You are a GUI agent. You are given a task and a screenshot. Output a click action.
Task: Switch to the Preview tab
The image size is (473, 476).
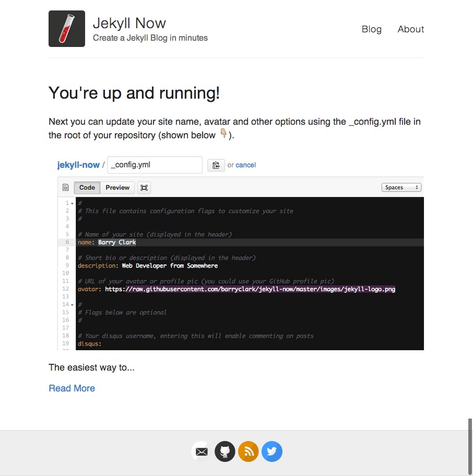click(x=117, y=188)
